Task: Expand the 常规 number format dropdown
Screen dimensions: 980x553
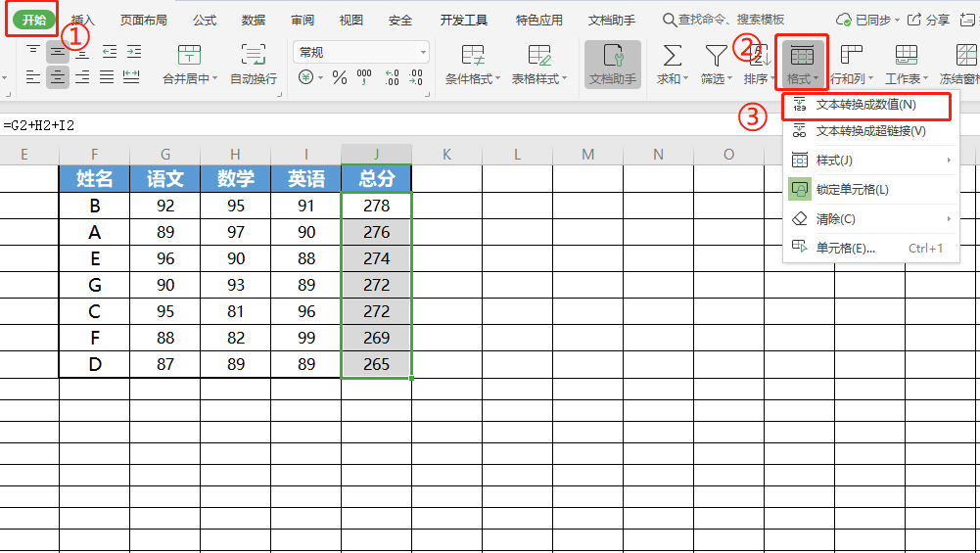Action: pos(423,53)
